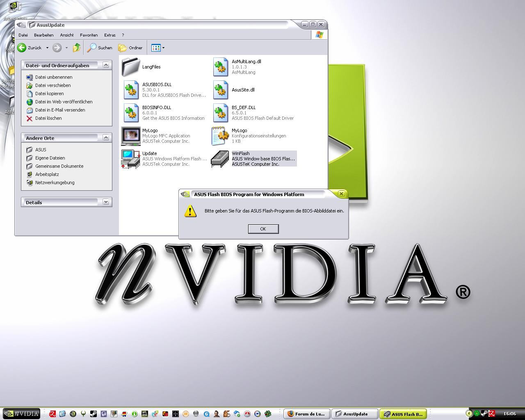Switch to Forum de Lu... Firefox taskbar button
The width and height of the screenshot is (525, 420).
click(306, 414)
